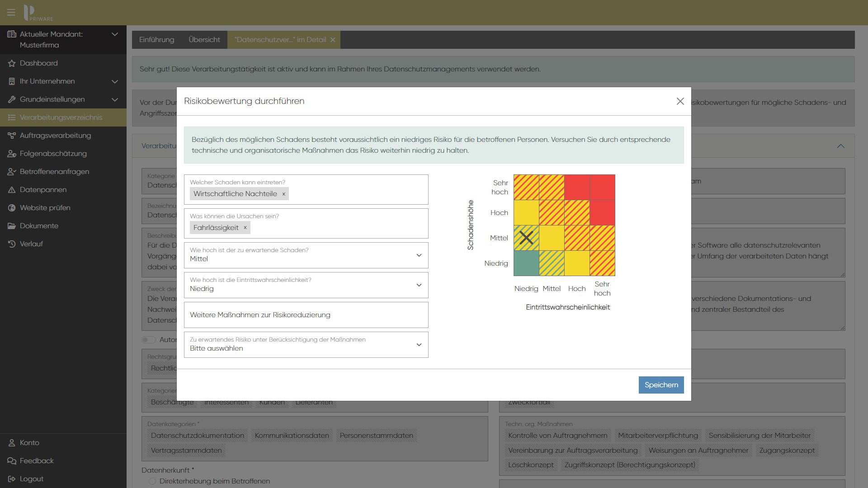Click the Dokumente folder icon

point(12,226)
